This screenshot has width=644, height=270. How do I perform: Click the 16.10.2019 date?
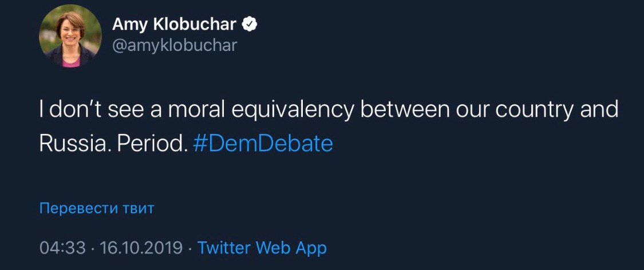141,249
